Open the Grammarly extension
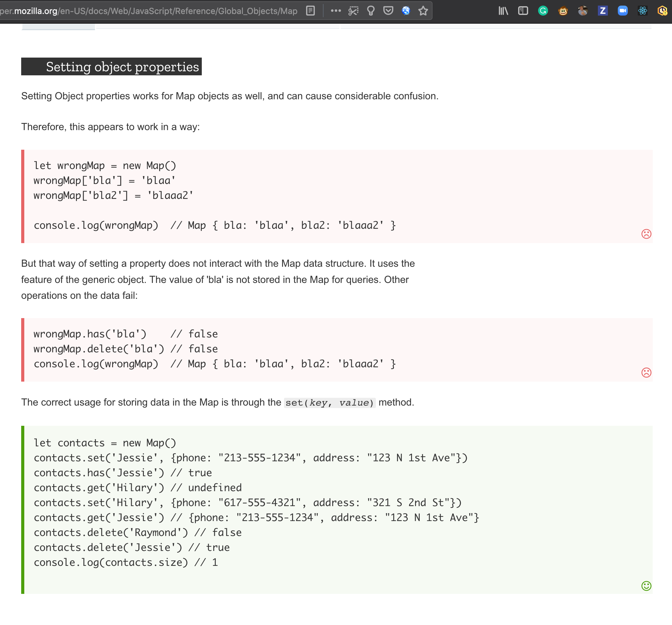Viewport: 672px width, 625px height. (x=543, y=11)
